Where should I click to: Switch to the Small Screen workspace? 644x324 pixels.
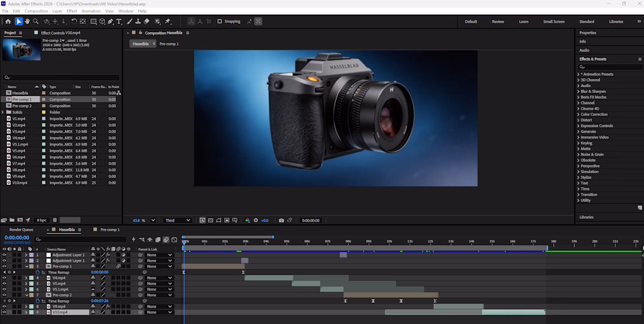click(x=554, y=22)
